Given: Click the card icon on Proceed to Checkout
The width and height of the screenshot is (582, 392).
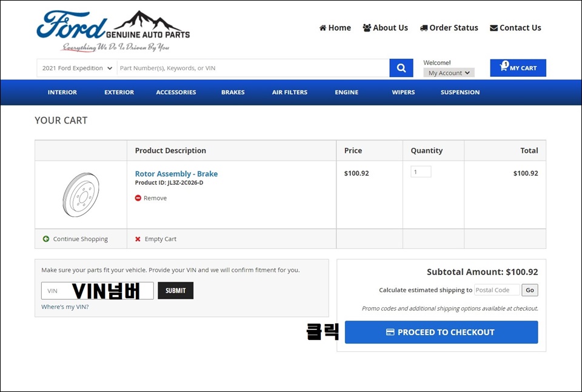Looking at the screenshot, I should (390, 332).
